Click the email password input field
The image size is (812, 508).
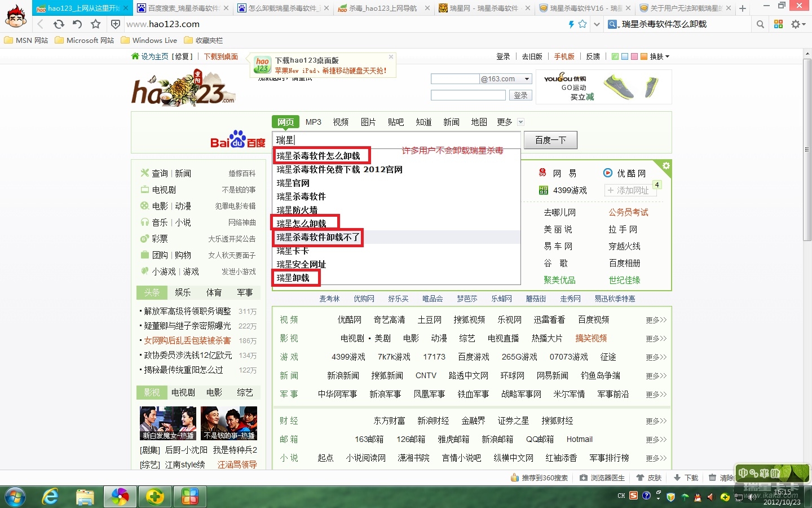coord(468,95)
